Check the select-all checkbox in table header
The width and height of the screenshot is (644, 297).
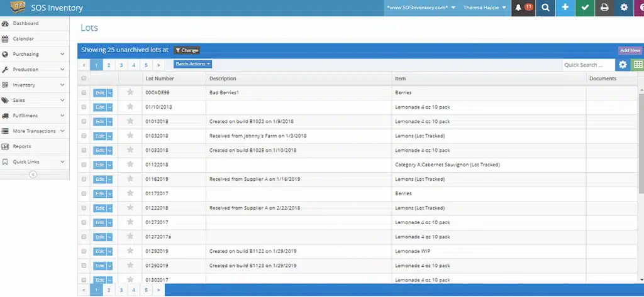84,78
